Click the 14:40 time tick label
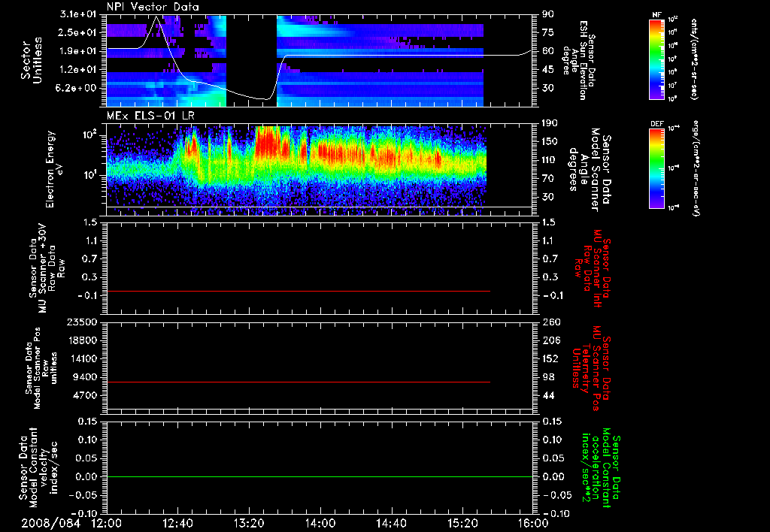Screen dimensions: 770x532 (x=391, y=523)
